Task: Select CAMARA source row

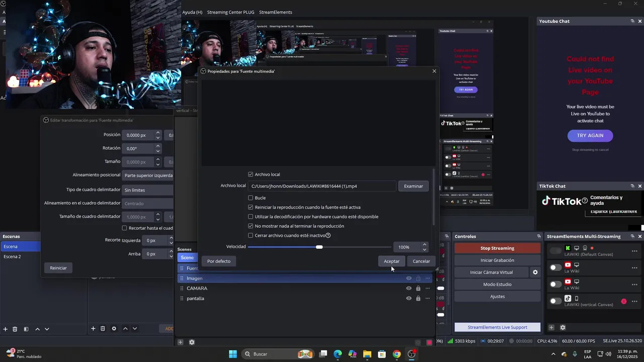Action: 304,288
